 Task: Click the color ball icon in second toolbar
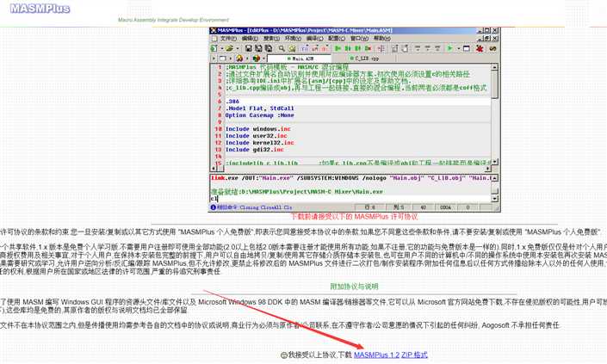256,59
